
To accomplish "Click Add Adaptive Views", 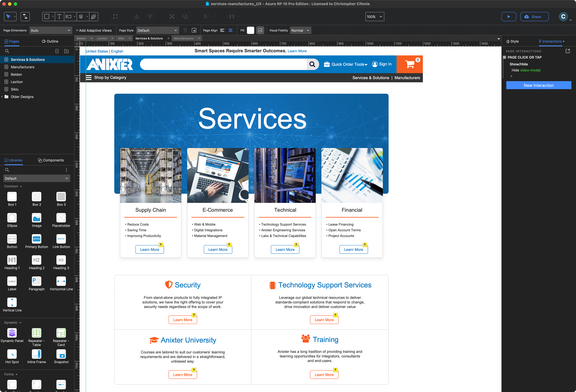I will click(x=94, y=30).
